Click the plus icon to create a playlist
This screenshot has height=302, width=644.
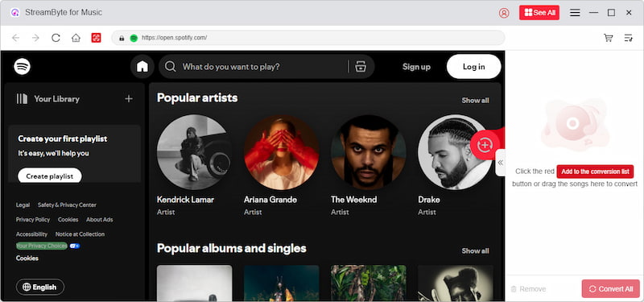(129, 98)
